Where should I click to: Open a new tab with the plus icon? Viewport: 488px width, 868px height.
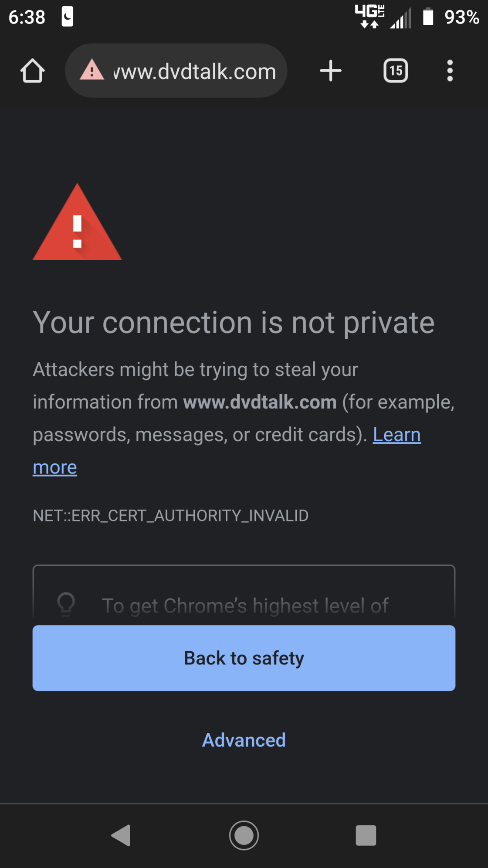click(331, 71)
